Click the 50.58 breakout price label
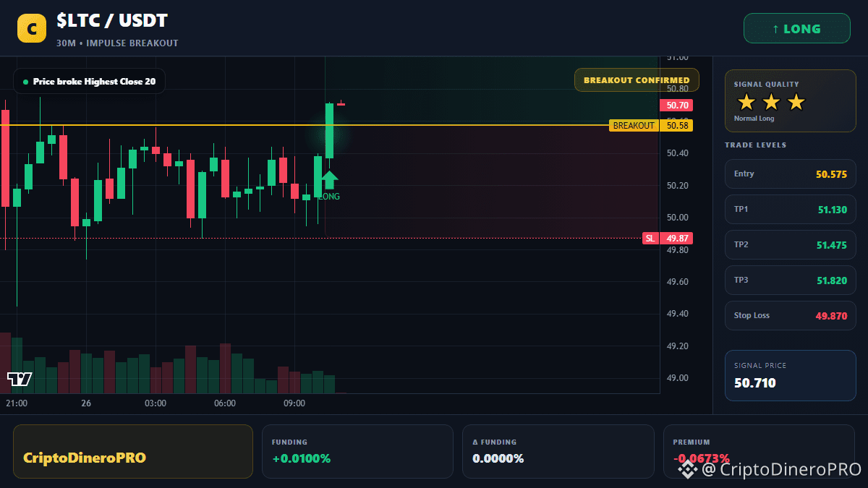 676,126
